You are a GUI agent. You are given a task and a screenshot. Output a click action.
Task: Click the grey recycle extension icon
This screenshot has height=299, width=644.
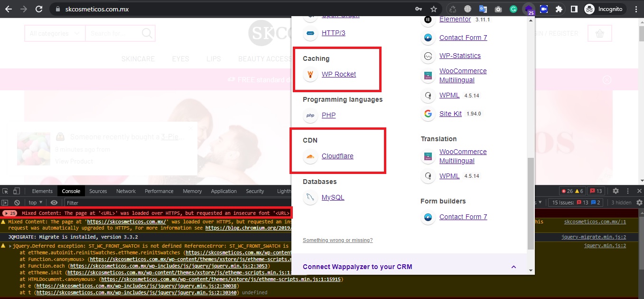[453, 9]
